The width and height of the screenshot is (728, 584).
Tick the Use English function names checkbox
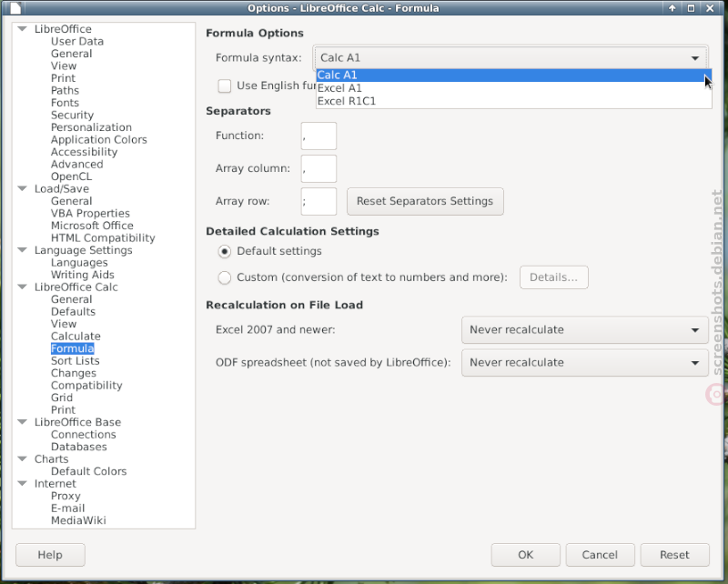point(225,86)
